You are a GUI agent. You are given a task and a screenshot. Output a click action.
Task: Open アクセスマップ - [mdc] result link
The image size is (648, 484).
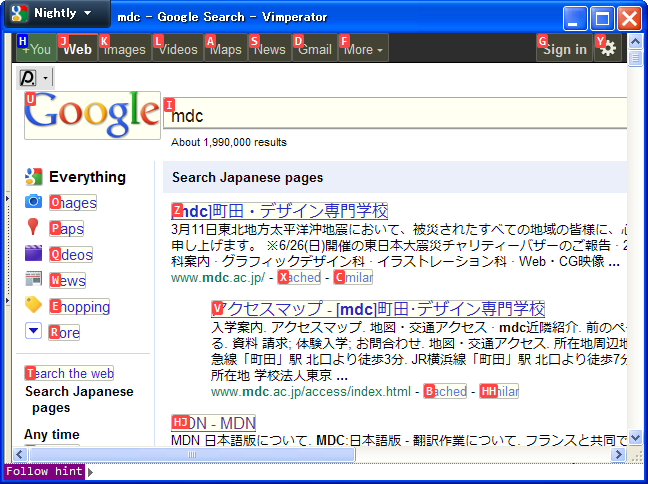pyautogui.click(x=378, y=309)
